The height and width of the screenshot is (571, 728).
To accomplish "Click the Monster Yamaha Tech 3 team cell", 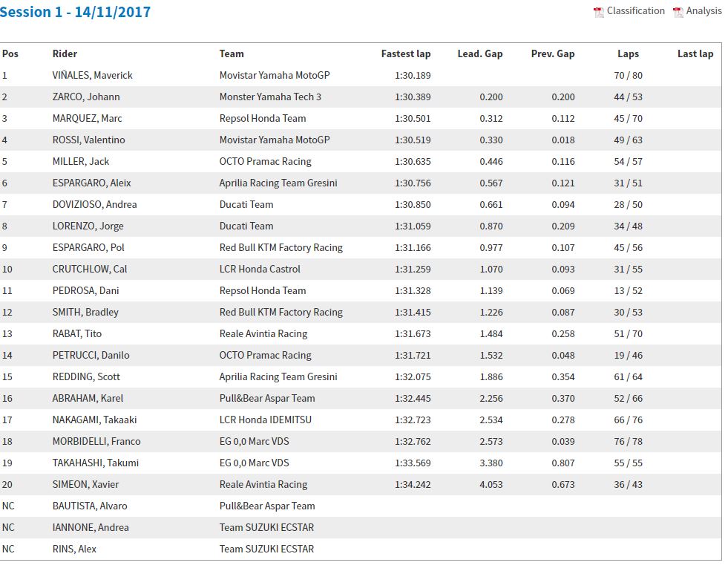I will coord(270,97).
